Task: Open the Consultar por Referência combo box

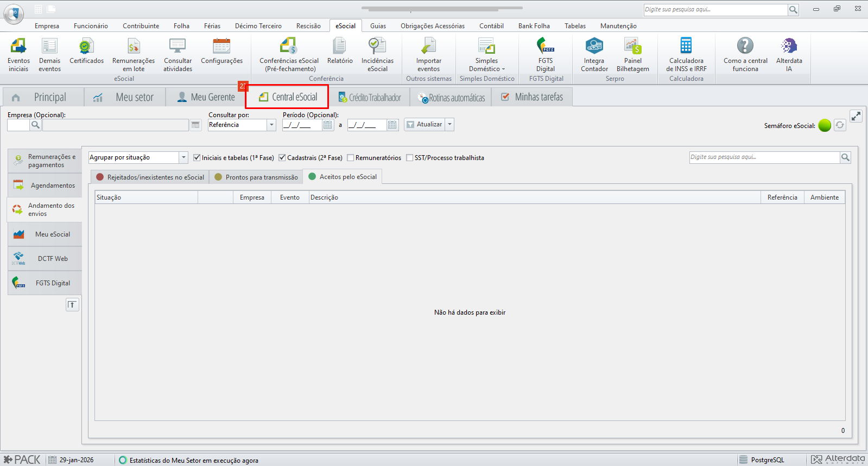Action: pos(242,125)
